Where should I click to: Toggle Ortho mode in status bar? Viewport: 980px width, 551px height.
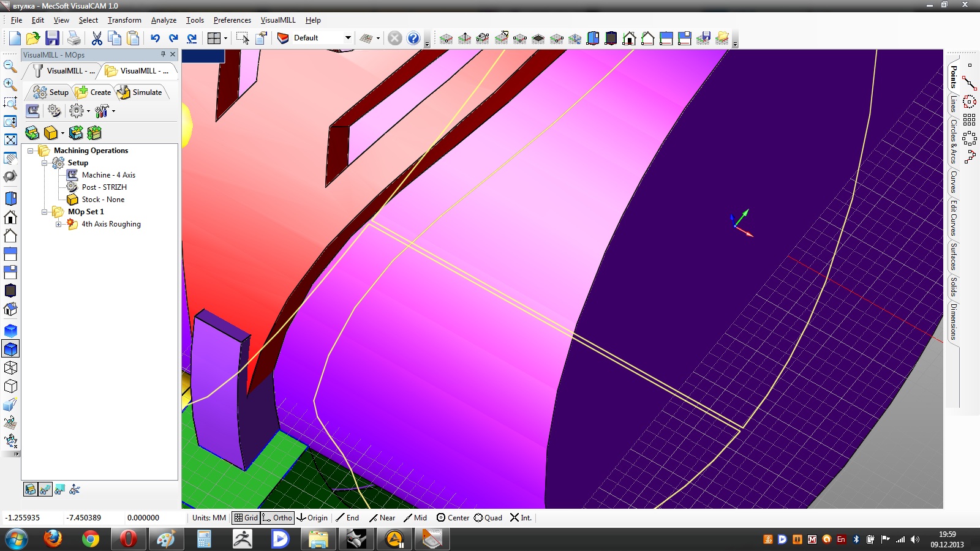point(277,518)
